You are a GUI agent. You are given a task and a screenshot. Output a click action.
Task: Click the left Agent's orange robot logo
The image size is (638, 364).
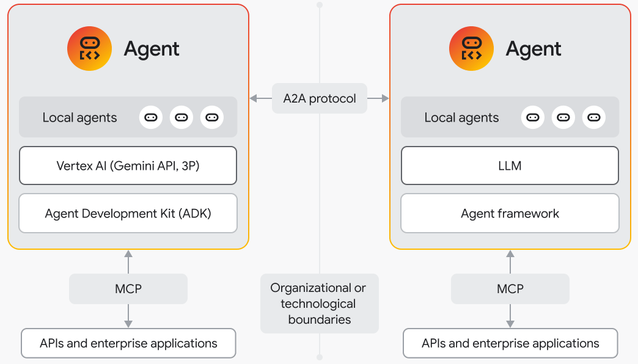pos(89,49)
